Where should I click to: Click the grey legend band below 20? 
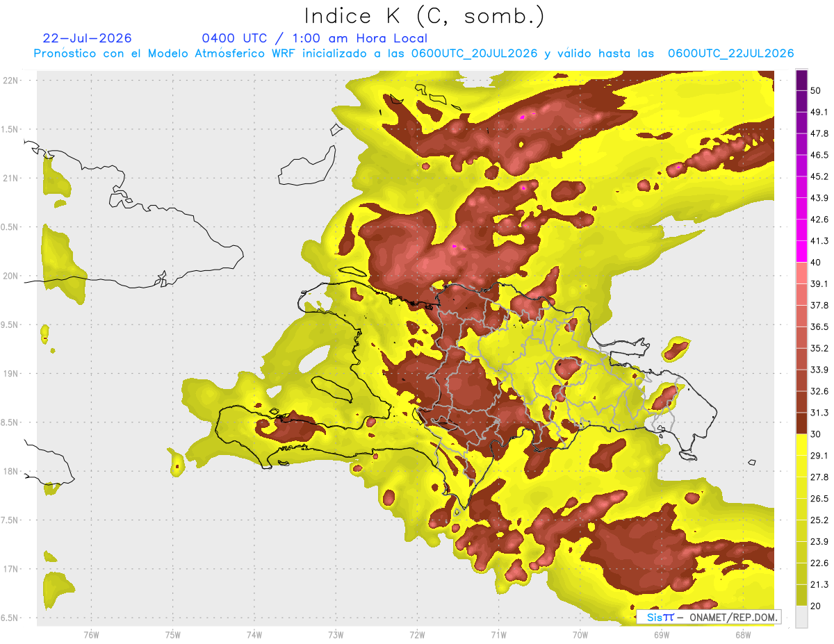801,616
